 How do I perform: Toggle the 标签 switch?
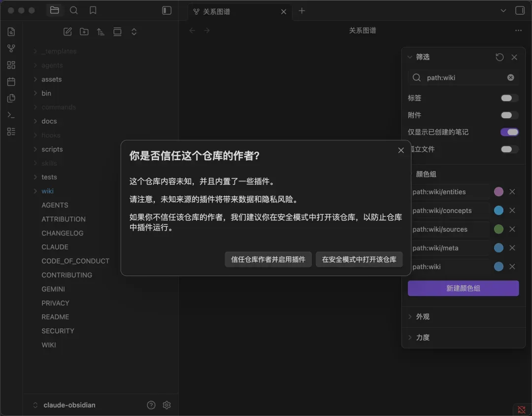(x=510, y=98)
